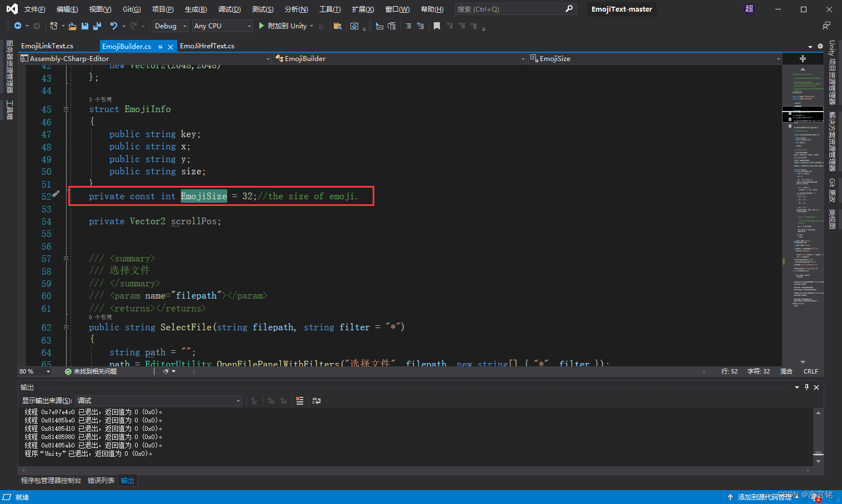Open the File menu
The image size is (842, 504).
34,9
